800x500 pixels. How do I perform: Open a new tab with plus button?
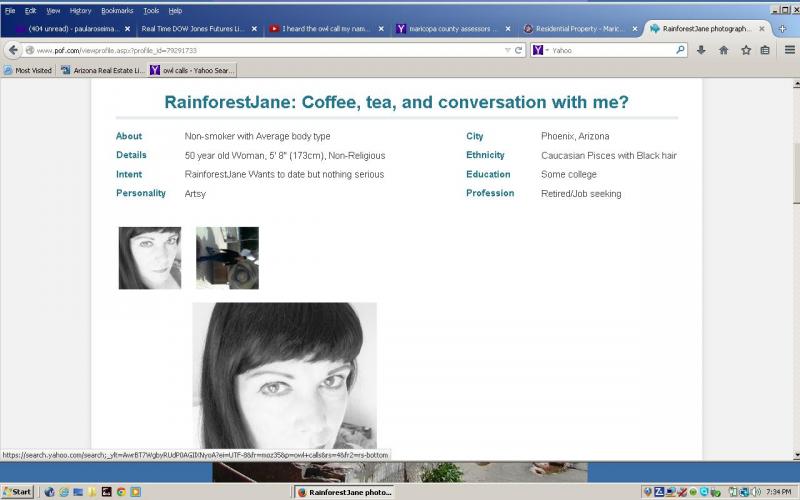coord(782,29)
